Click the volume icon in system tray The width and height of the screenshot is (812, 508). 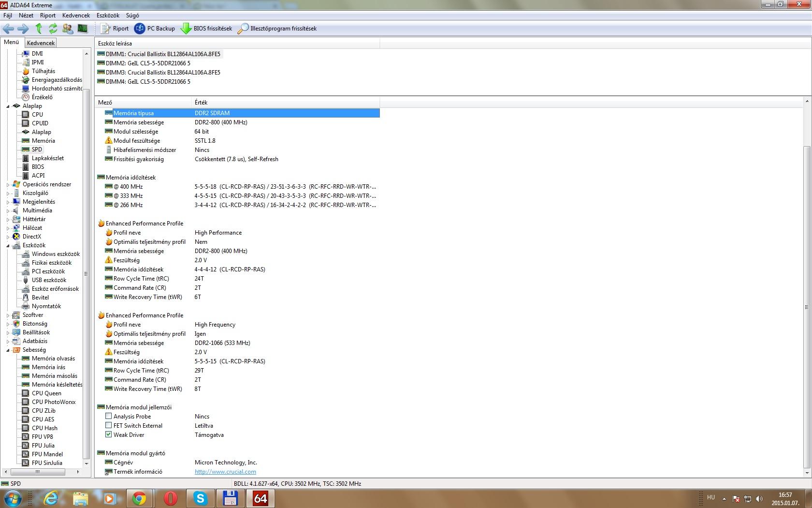point(759,498)
